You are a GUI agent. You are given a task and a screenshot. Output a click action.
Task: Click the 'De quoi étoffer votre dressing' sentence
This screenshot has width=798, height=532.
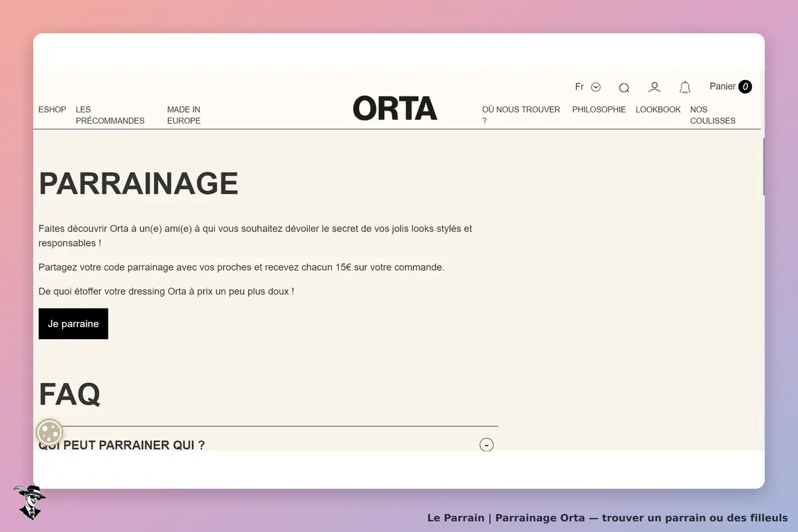point(166,291)
